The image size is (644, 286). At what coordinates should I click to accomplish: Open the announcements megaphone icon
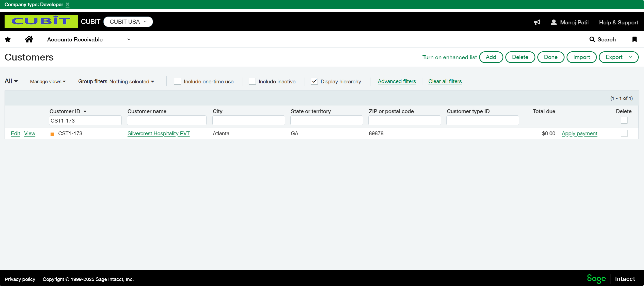click(537, 22)
